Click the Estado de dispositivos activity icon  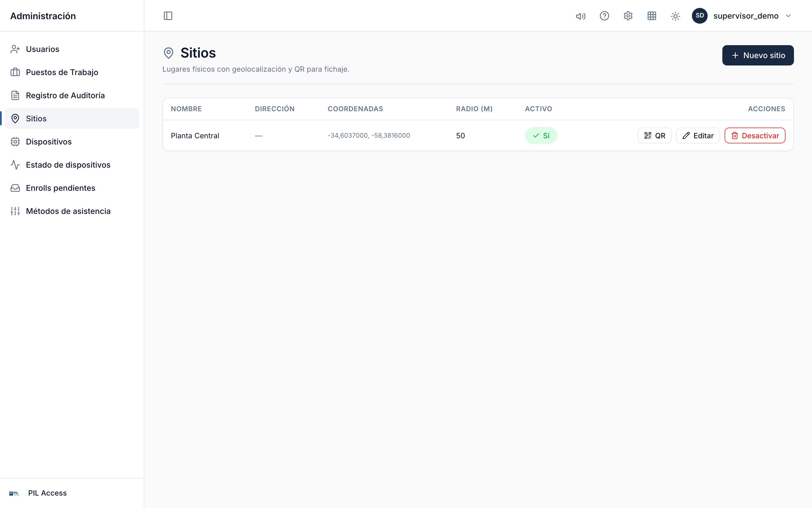[x=15, y=165]
